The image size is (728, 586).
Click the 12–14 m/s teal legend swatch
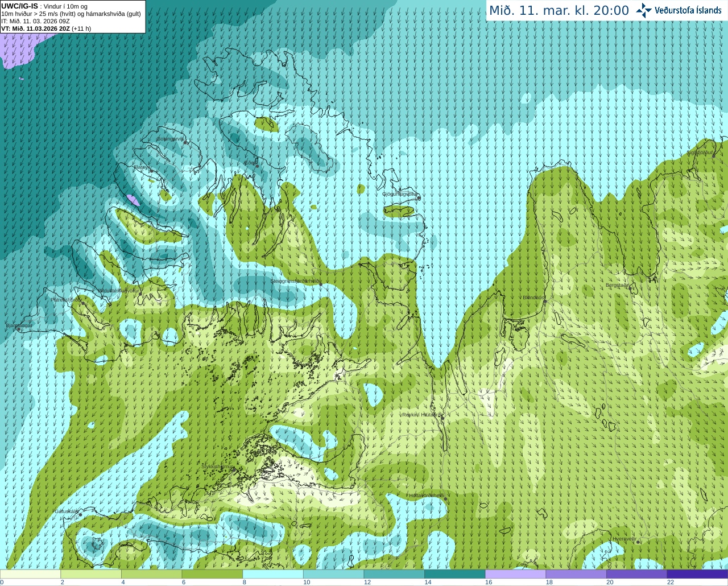click(394, 574)
